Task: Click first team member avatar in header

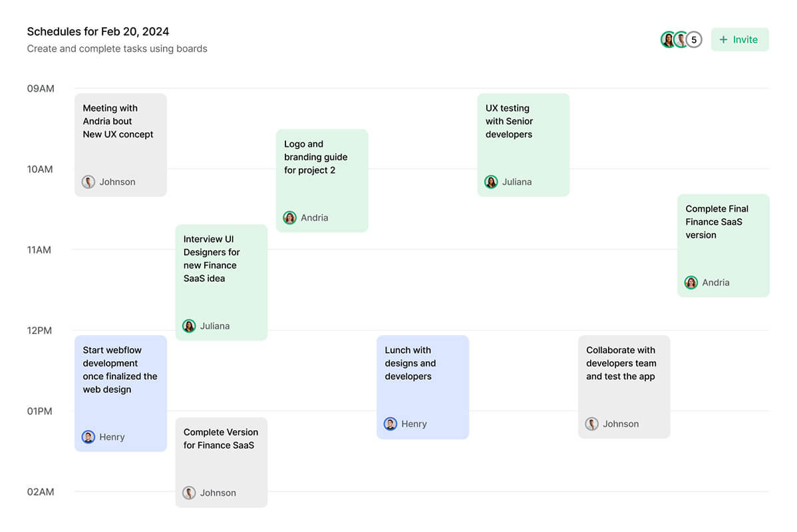Action: 668,40
